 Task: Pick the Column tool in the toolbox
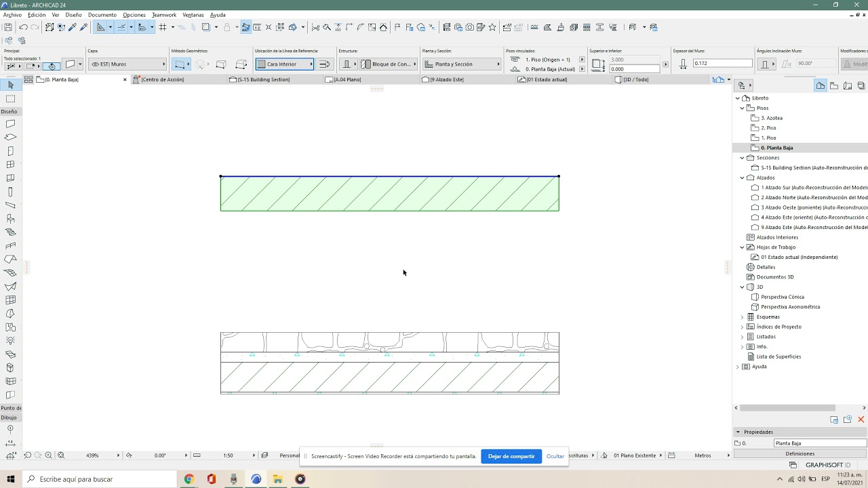10,192
